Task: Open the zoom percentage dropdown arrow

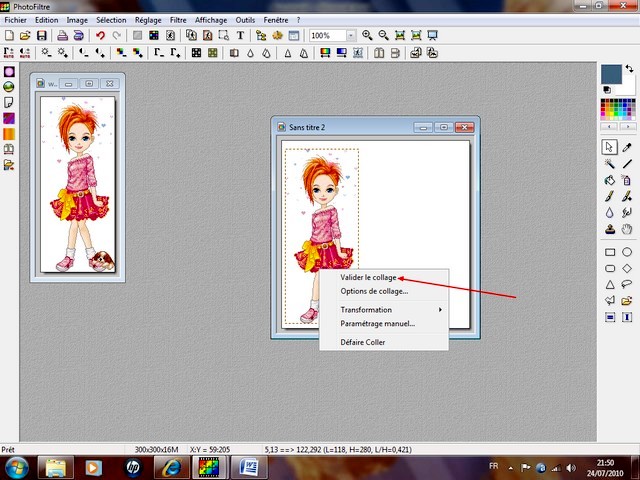Action: pos(351,36)
